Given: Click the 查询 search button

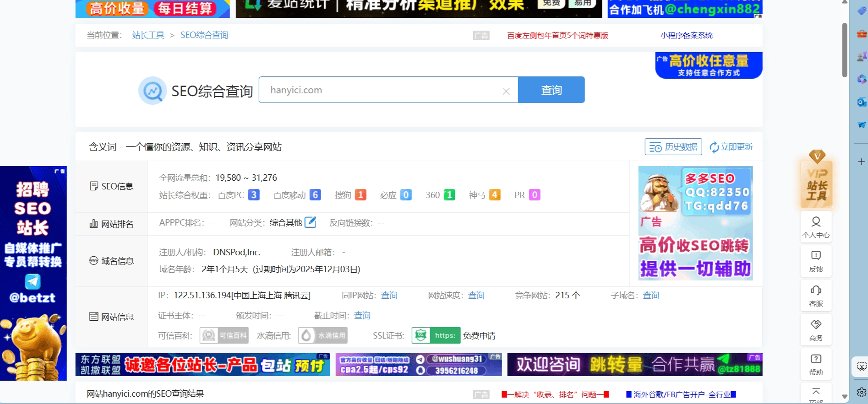Looking at the screenshot, I should (x=551, y=90).
